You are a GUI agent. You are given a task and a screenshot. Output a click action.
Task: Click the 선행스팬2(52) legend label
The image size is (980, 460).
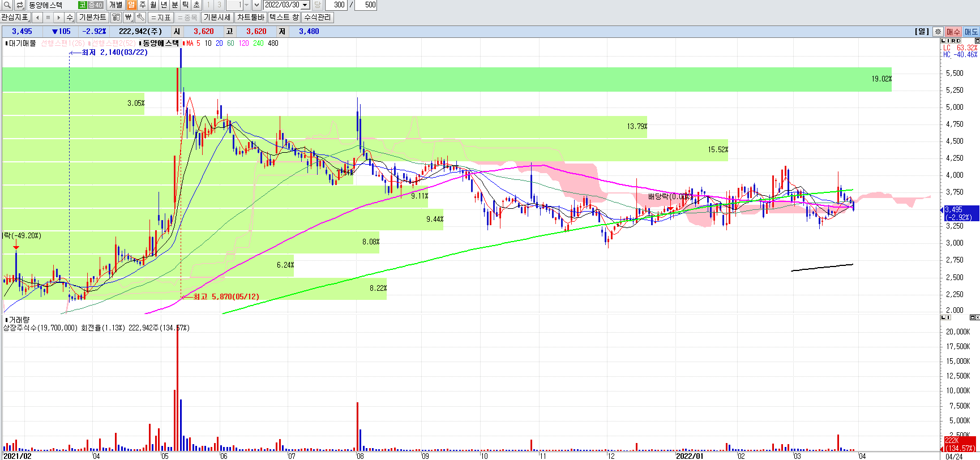point(113,43)
